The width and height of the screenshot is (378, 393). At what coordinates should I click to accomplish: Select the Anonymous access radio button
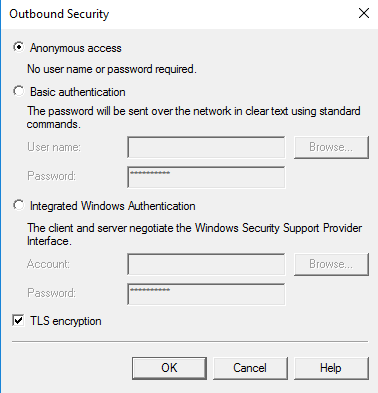pos(19,47)
